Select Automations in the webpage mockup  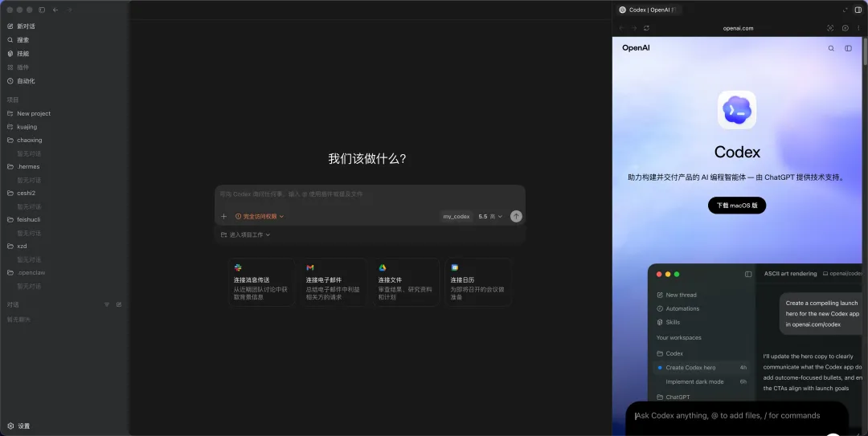(678, 309)
